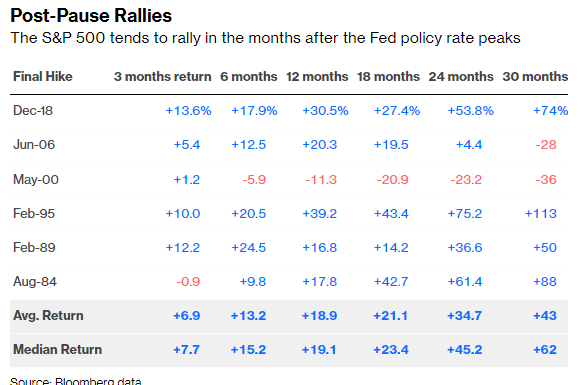
Task: Click the Jun-06 row label
Action: [x=34, y=145]
